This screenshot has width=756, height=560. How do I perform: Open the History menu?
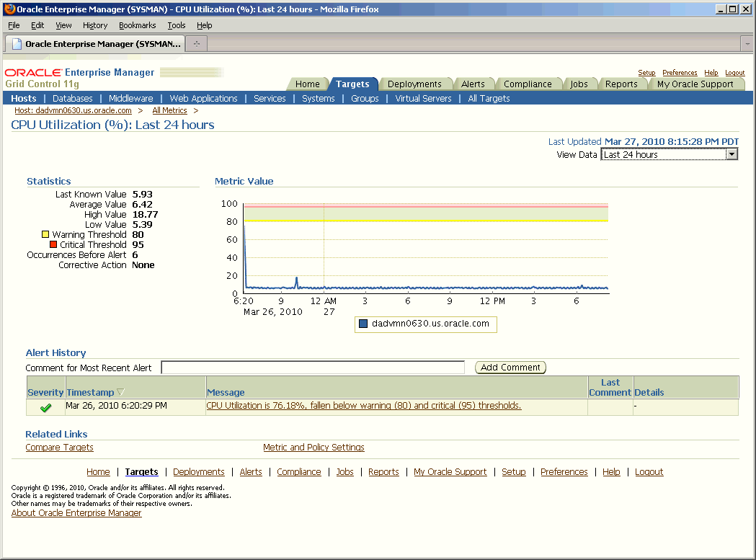(95, 25)
